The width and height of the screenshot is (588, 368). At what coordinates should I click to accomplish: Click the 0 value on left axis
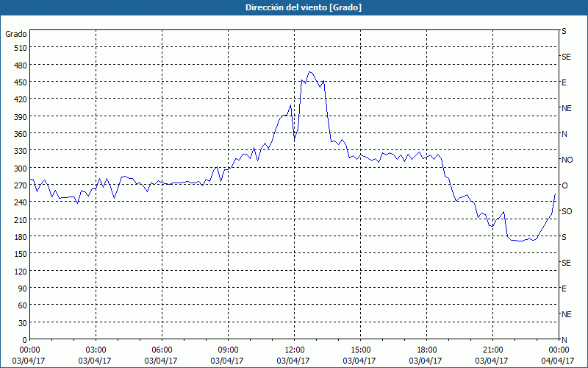[x=24, y=340]
